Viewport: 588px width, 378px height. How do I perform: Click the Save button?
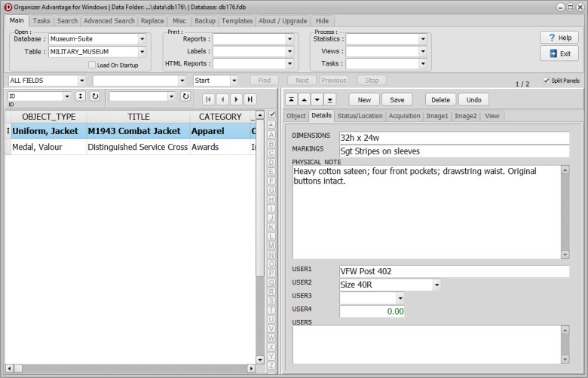(397, 99)
